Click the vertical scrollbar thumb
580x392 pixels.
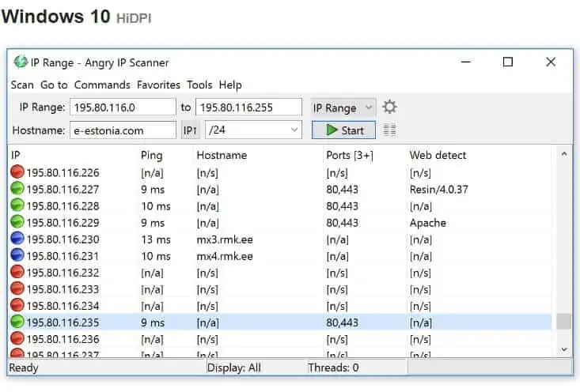(x=563, y=321)
